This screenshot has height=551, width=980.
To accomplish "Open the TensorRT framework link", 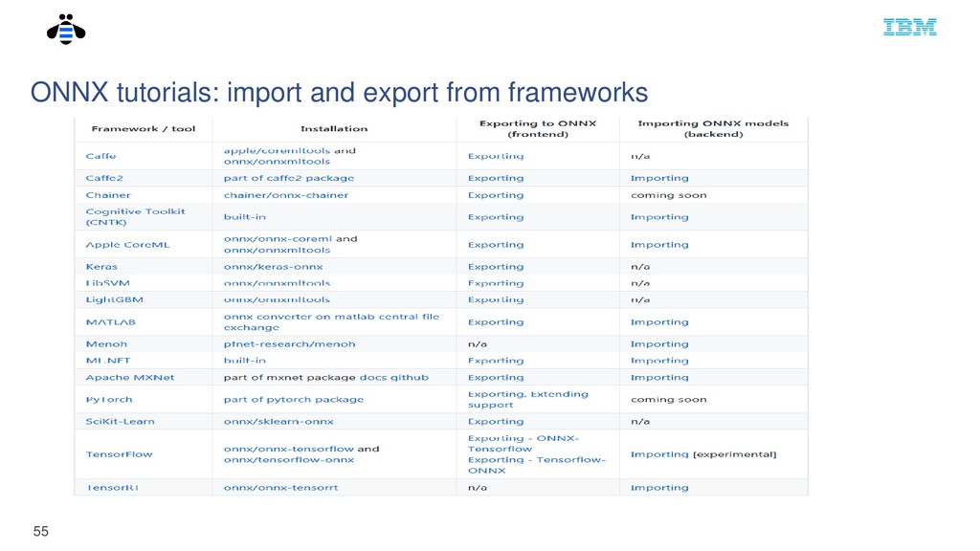I will [112, 488].
